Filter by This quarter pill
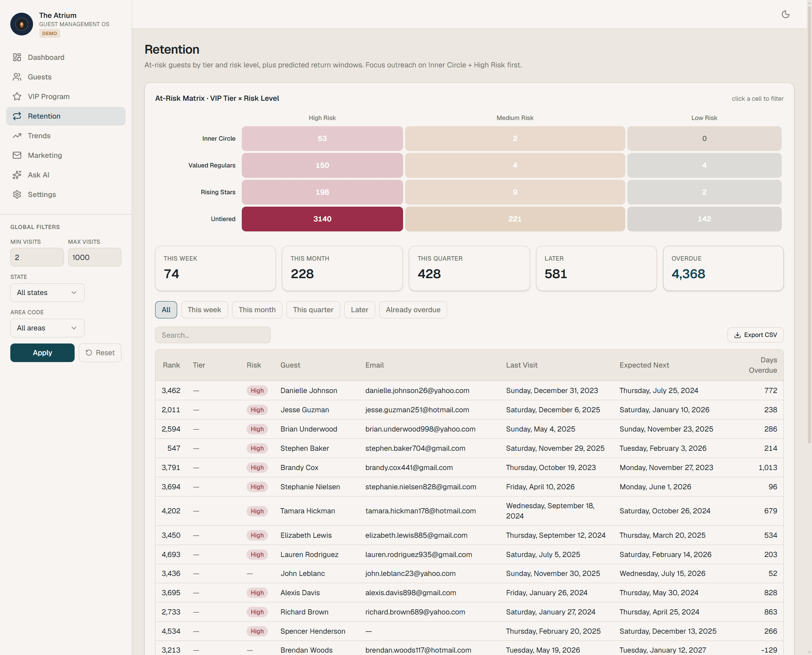812x655 pixels. [x=313, y=310]
